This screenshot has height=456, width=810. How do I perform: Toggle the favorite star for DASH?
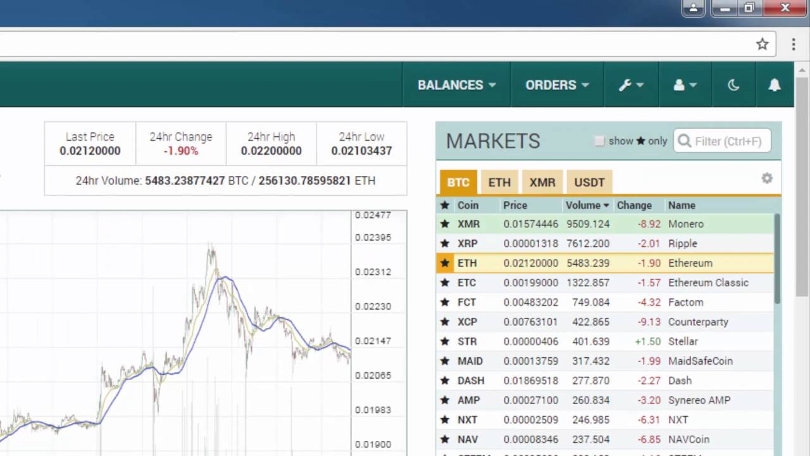click(x=445, y=381)
